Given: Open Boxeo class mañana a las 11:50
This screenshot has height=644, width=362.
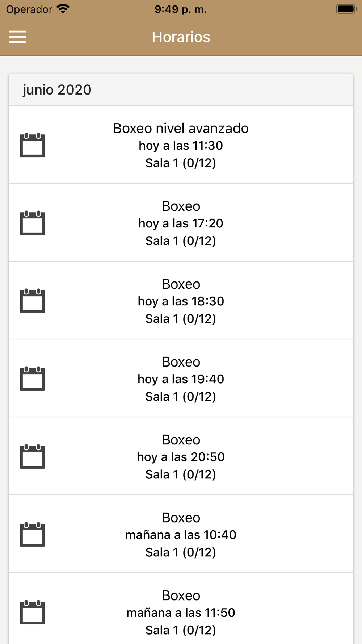Looking at the screenshot, I should coord(181,609).
